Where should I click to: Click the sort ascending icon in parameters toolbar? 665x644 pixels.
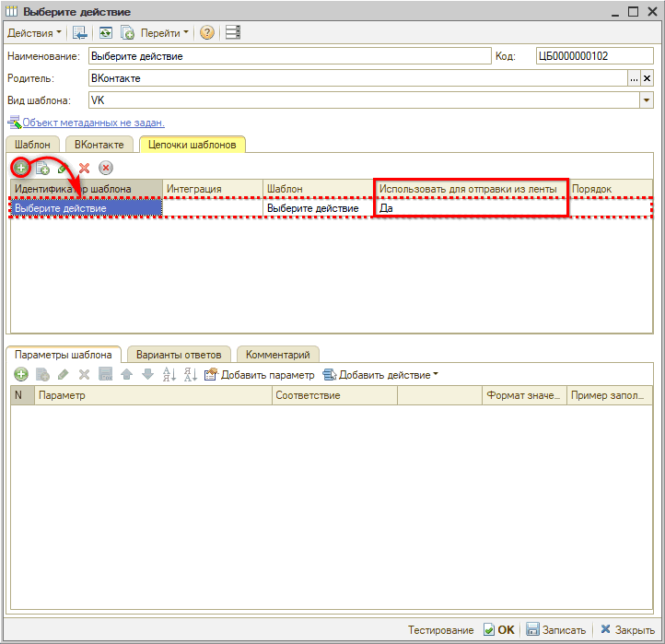pos(169,375)
